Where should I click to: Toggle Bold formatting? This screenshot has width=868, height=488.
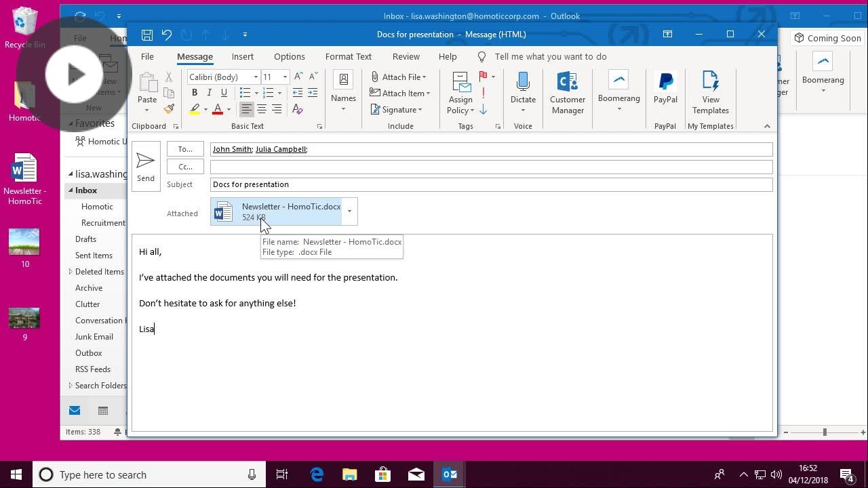pyautogui.click(x=195, y=93)
